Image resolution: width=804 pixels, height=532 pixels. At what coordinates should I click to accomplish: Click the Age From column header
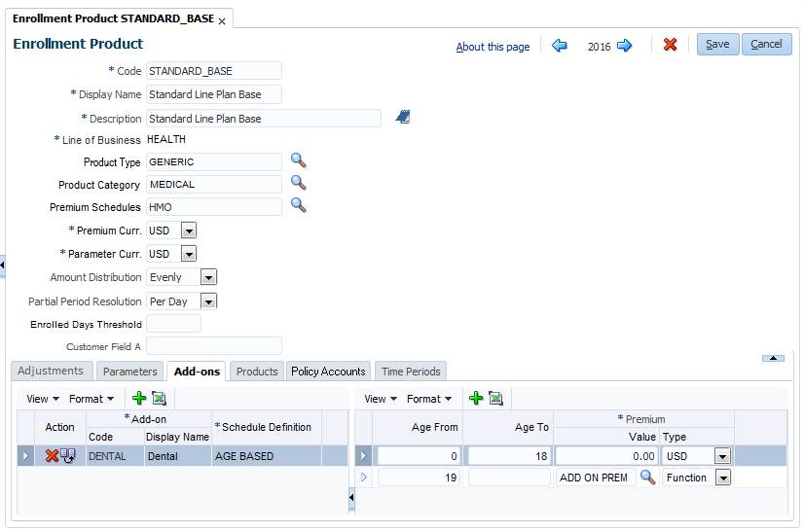[418, 427]
